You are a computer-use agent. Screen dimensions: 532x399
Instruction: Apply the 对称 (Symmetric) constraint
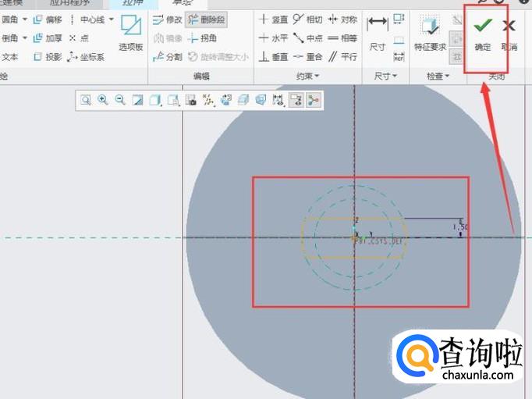[342, 20]
